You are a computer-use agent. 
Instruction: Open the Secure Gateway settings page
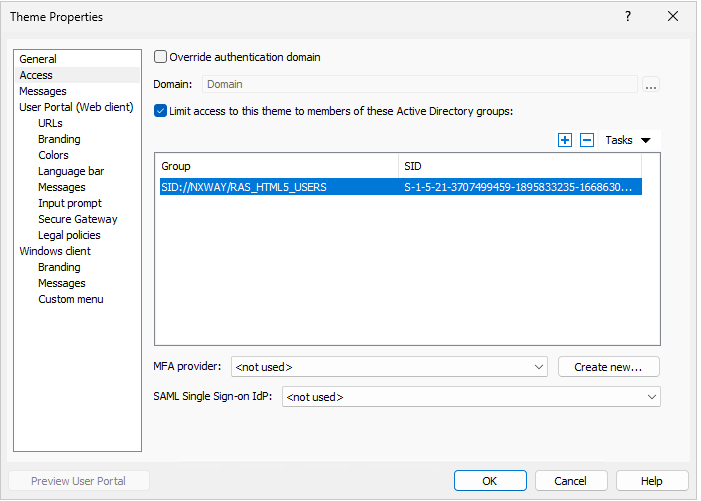point(78,219)
